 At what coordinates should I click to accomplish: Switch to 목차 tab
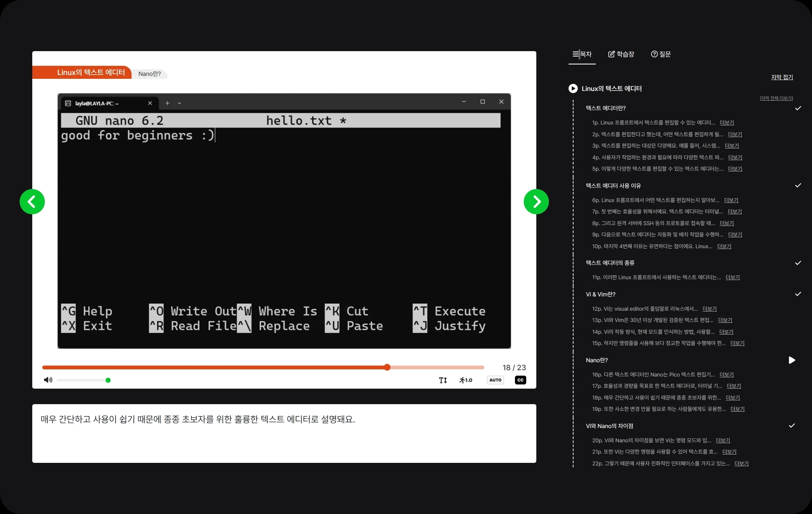(582, 54)
